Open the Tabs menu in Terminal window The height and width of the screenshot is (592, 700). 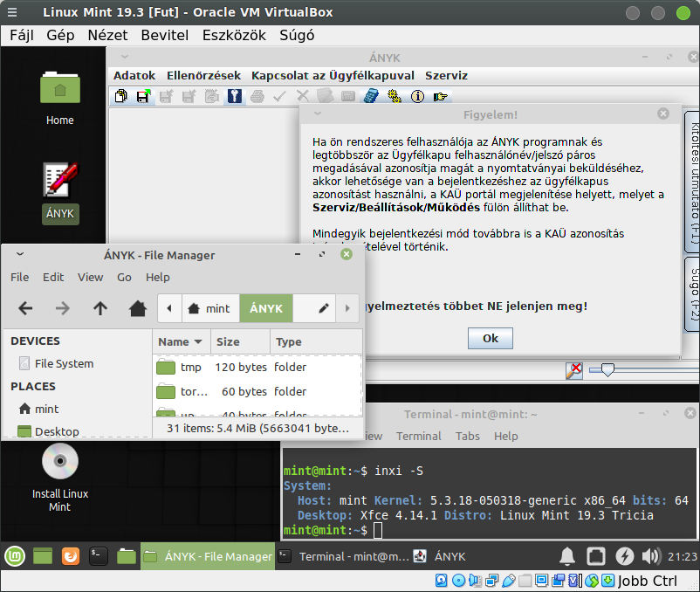click(x=468, y=437)
